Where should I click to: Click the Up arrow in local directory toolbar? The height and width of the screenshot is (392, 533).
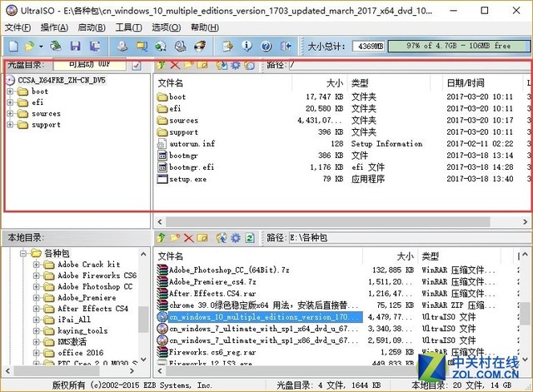coord(161,238)
